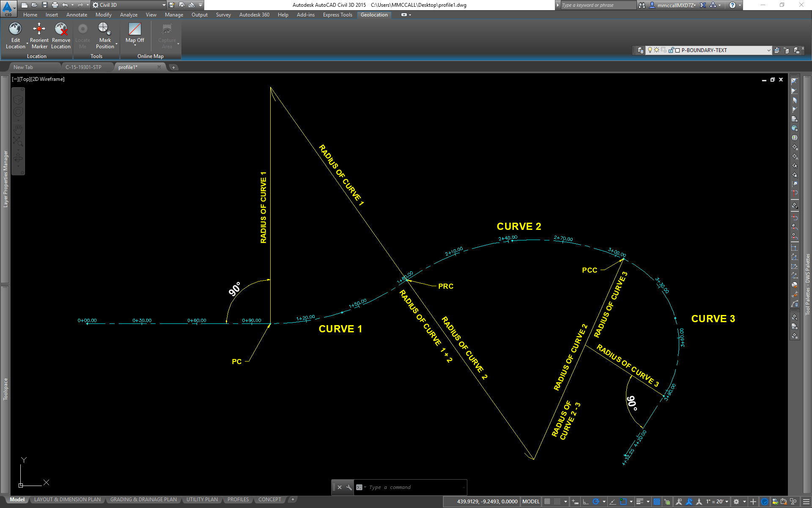Image resolution: width=812 pixels, height=508 pixels.
Task: Toggle the layer lock padlock icon
Action: [671, 50]
